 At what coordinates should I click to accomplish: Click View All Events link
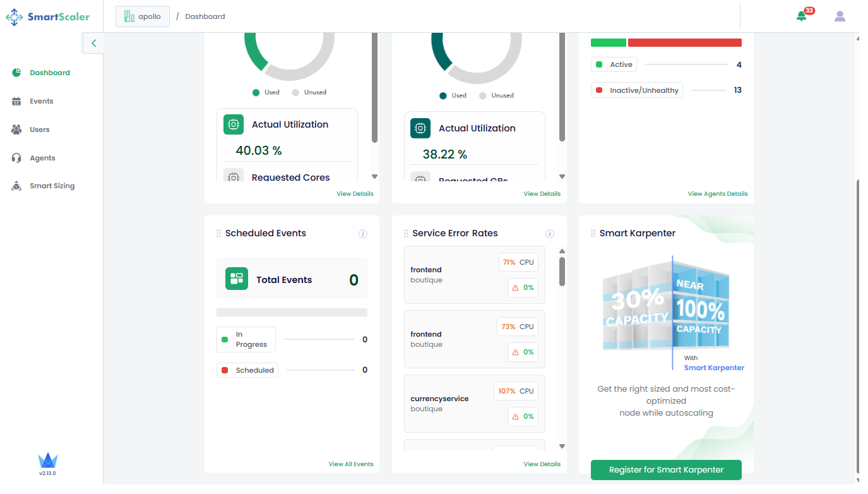351,464
